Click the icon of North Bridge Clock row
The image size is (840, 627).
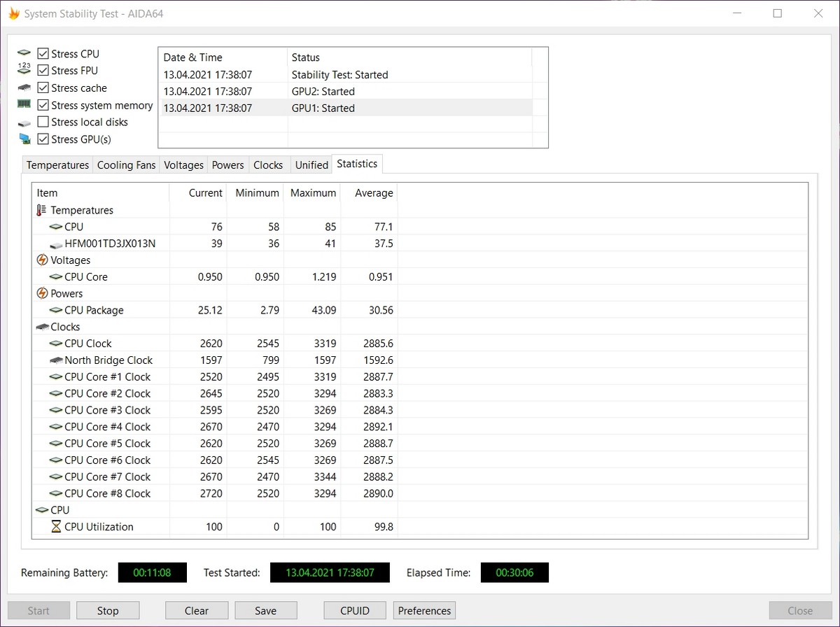coord(56,360)
